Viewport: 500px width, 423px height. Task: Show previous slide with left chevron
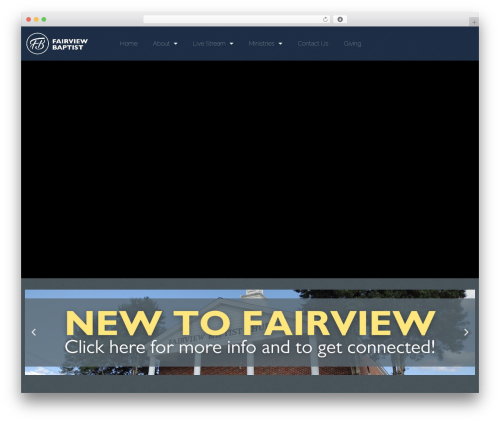coord(34,332)
